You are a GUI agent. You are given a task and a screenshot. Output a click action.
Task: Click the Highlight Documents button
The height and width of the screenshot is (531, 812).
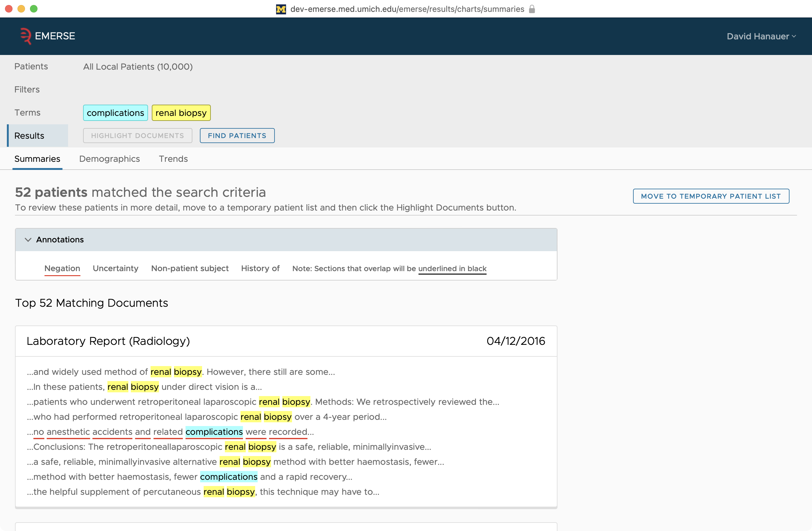(137, 136)
